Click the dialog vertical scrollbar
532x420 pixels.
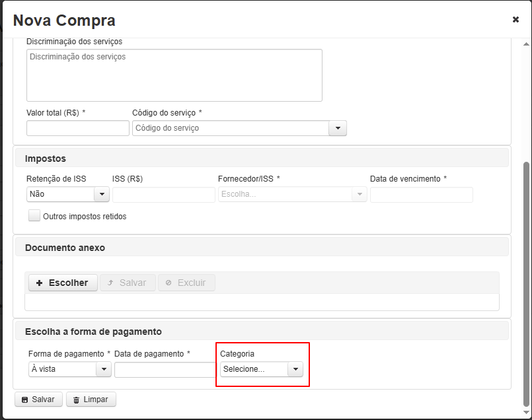[x=526, y=284]
